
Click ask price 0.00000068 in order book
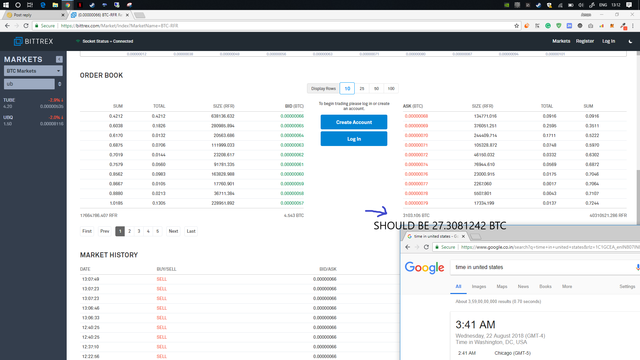click(416, 116)
